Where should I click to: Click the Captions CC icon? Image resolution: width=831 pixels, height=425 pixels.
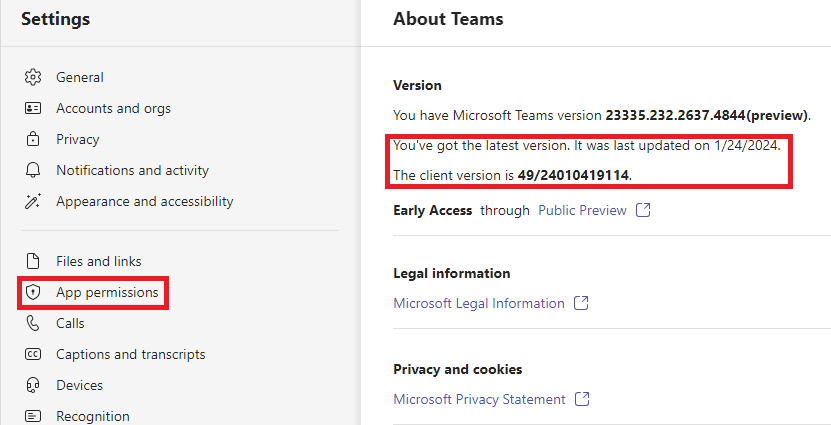[x=33, y=354]
